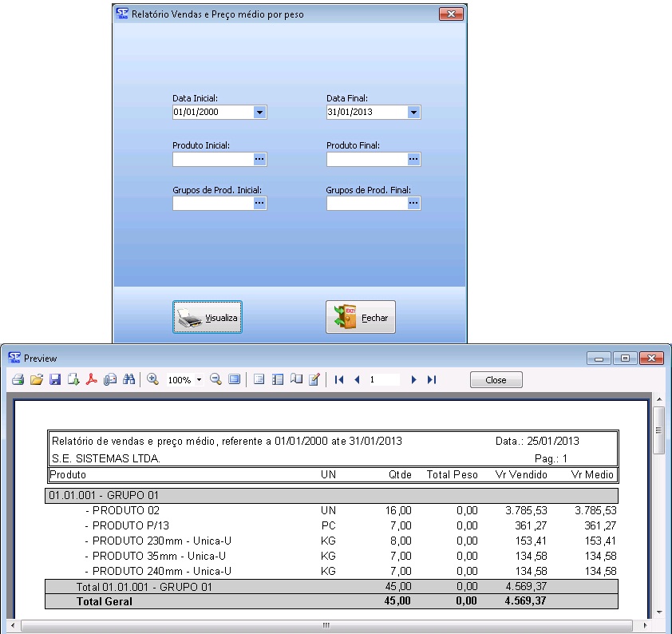The width and height of the screenshot is (672, 634).
Task: Click the Visualiza button
Action: [x=207, y=317]
